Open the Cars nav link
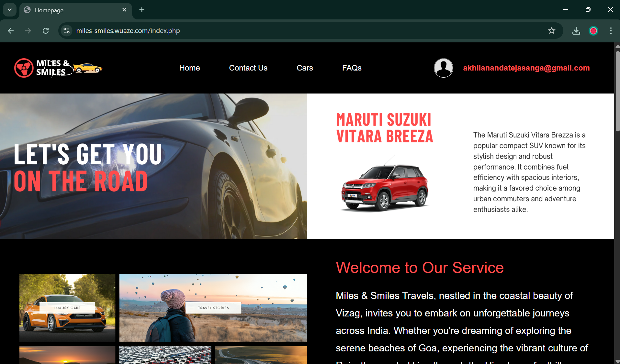The width and height of the screenshot is (620, 364). pyautogui.click(x=305, y=68)
